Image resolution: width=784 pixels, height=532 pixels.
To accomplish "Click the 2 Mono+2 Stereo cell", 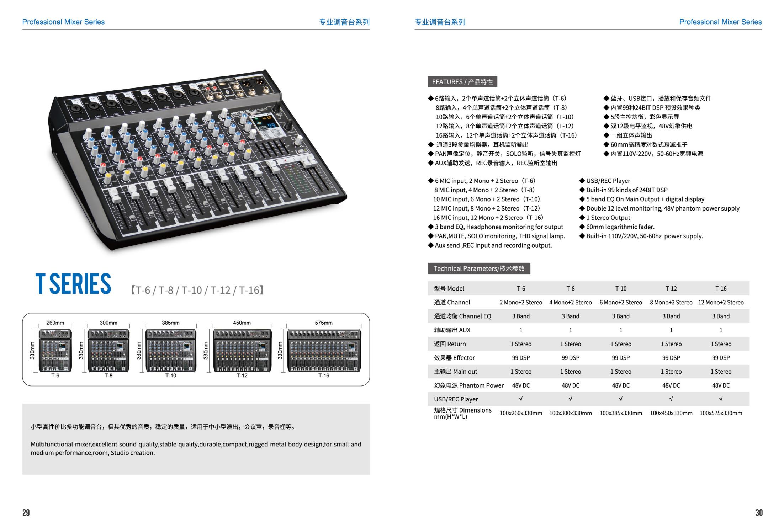I will 521,302.
